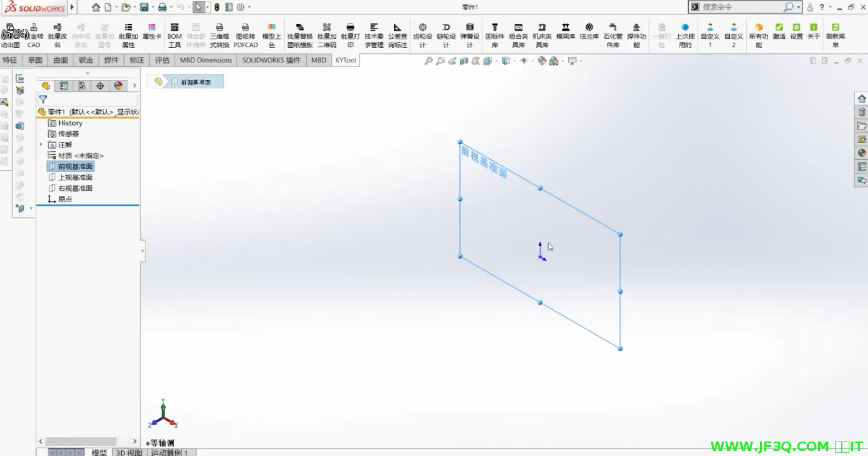The width and height of the screenshot is (868, 456).
Task: Open the 评估 evaluate tab
Action: [162, 60]
